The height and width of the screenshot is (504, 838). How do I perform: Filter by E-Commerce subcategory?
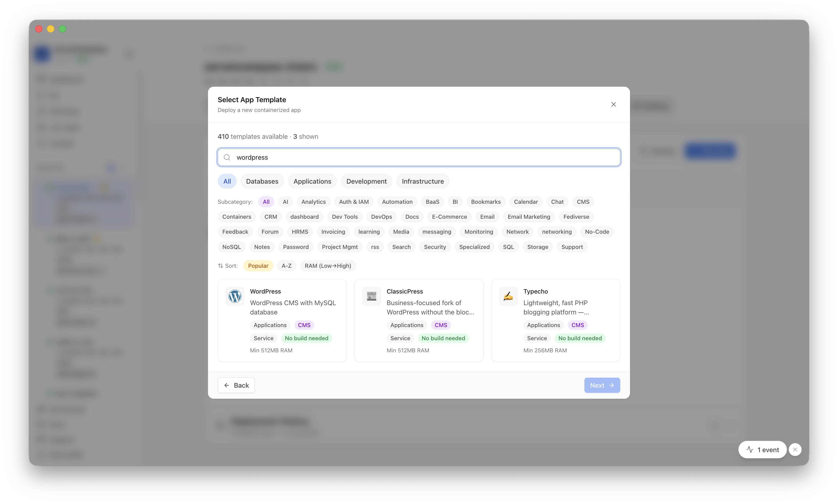click(x=449, y=217)
